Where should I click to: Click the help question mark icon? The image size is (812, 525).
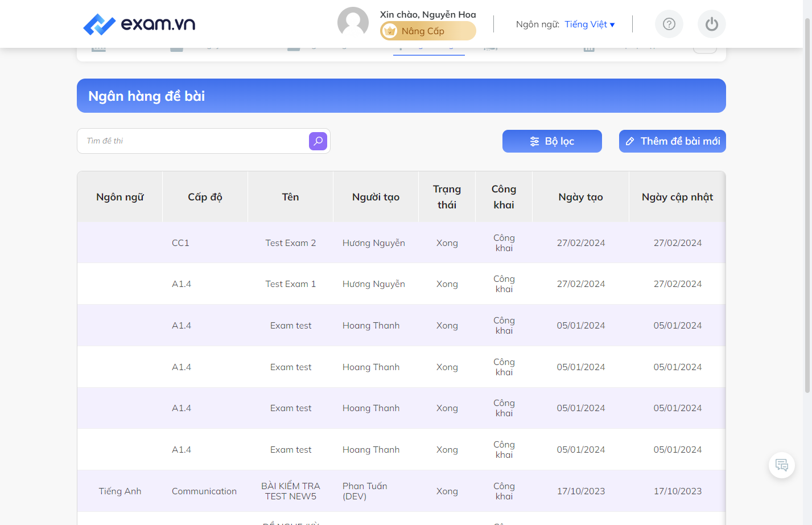pos(669,24)
